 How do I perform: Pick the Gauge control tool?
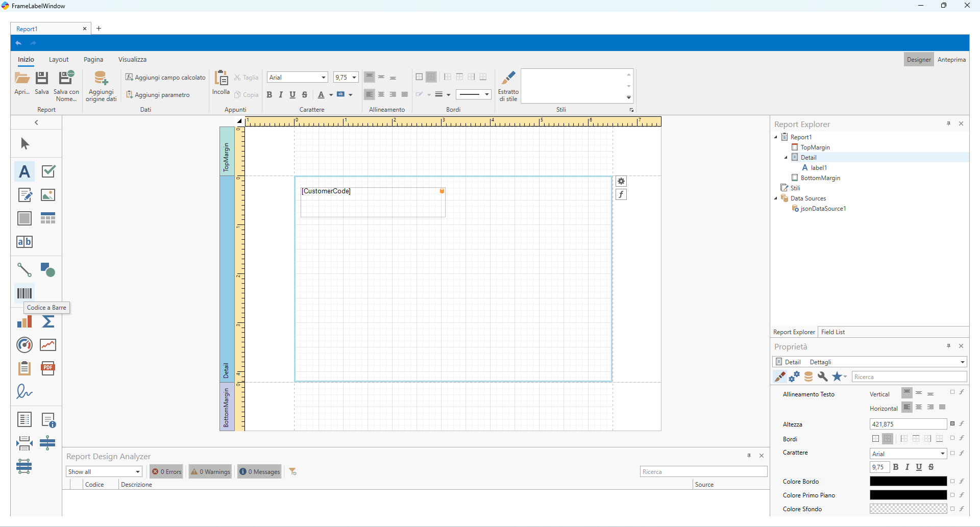point(24,345)
